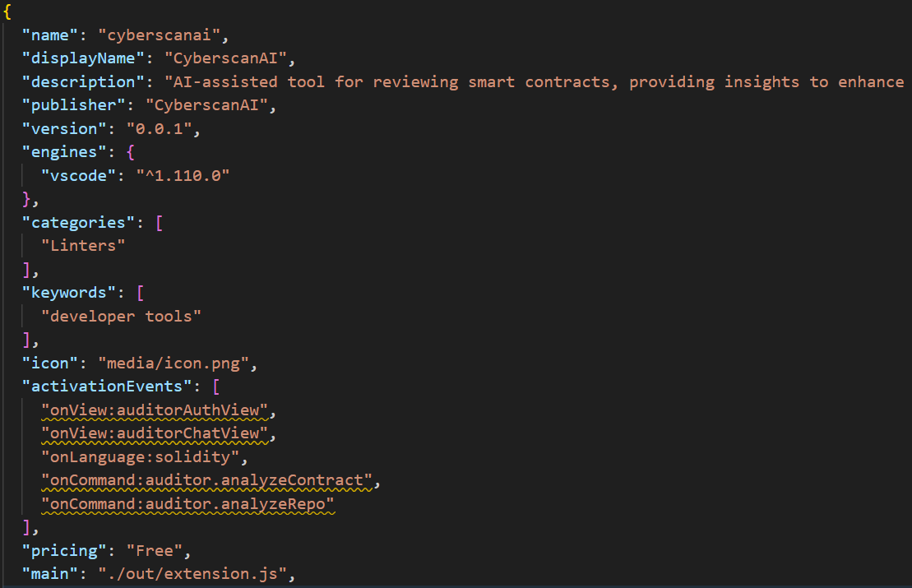Click the "description" key
The height and width of the screenshot is (588, 912).
[82, 82]
